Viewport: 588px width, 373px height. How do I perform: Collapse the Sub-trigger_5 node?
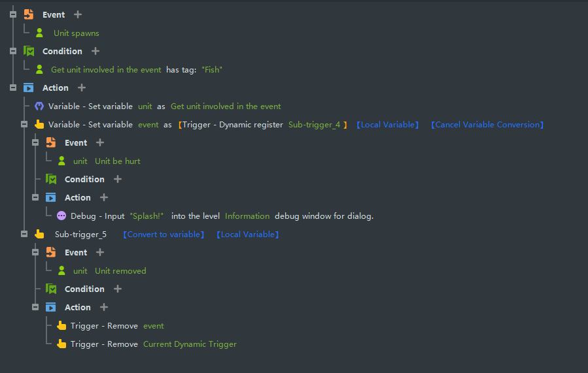[x=24, y=234]
